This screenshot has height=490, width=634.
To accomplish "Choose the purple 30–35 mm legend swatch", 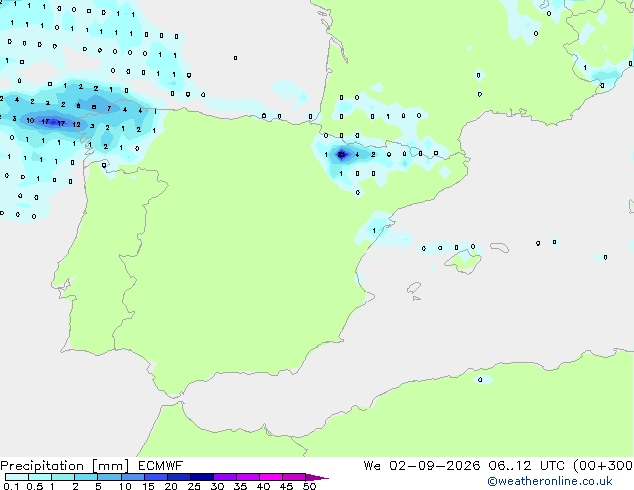I will click(225, 477).
